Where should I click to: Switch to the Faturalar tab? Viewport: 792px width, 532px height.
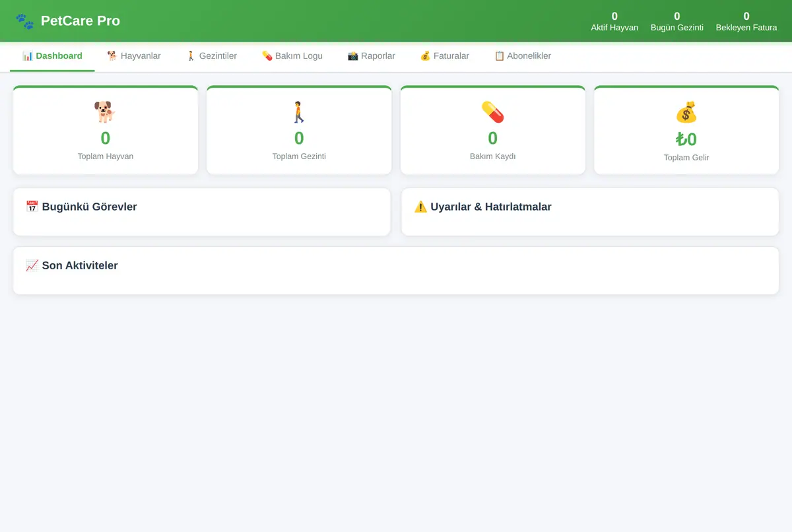[445, 56]
